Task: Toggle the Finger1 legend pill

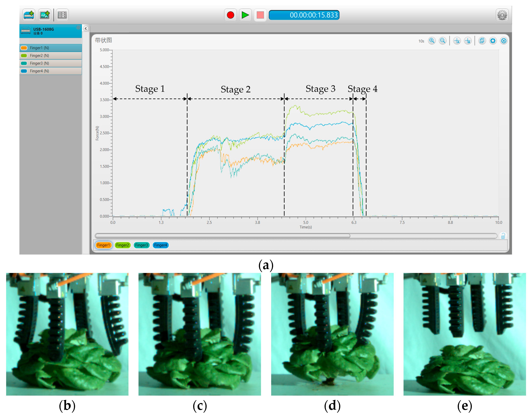Action: (104, 245)
